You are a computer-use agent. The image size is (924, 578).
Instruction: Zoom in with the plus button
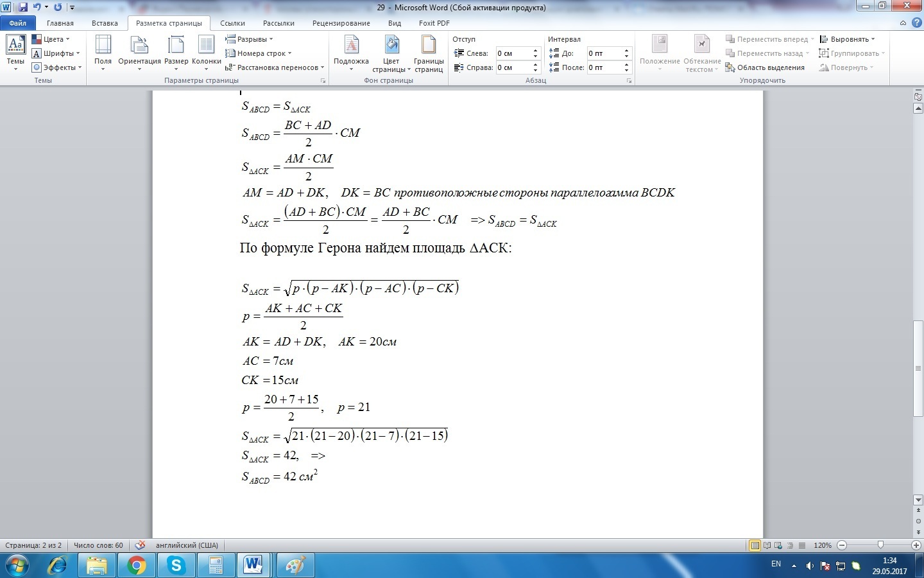(917, 545)
